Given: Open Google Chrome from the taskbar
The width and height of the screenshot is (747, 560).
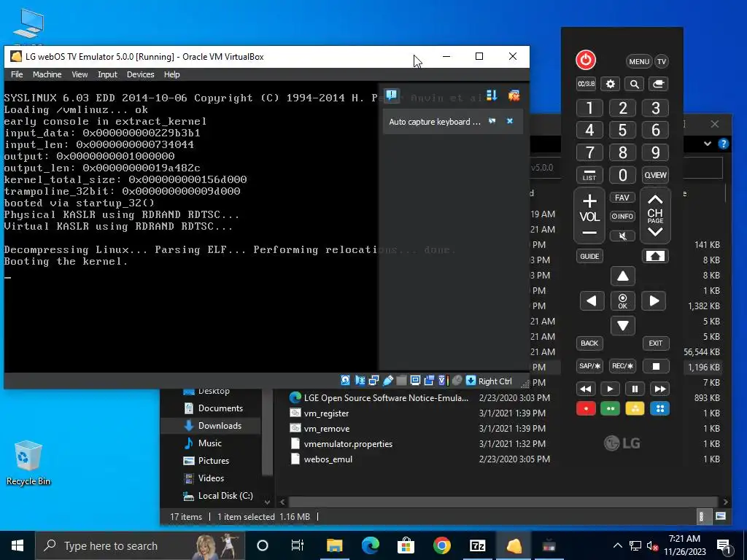Looking at the screenshot, I should coord(441,545).
